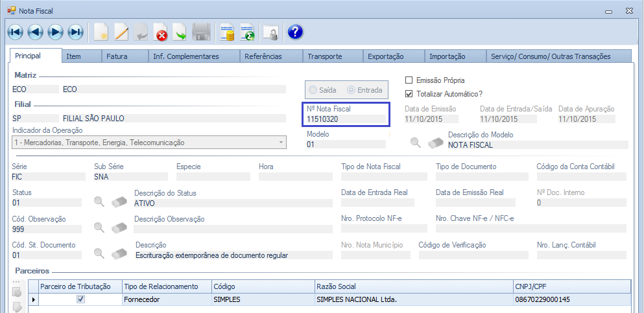Edit the record with pencil icon

[121, 32]
